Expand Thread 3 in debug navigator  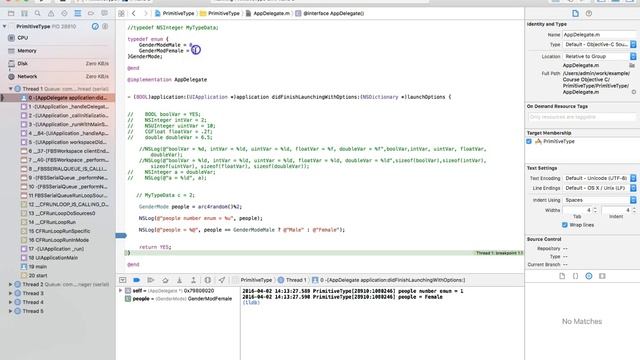click(11, 293)
